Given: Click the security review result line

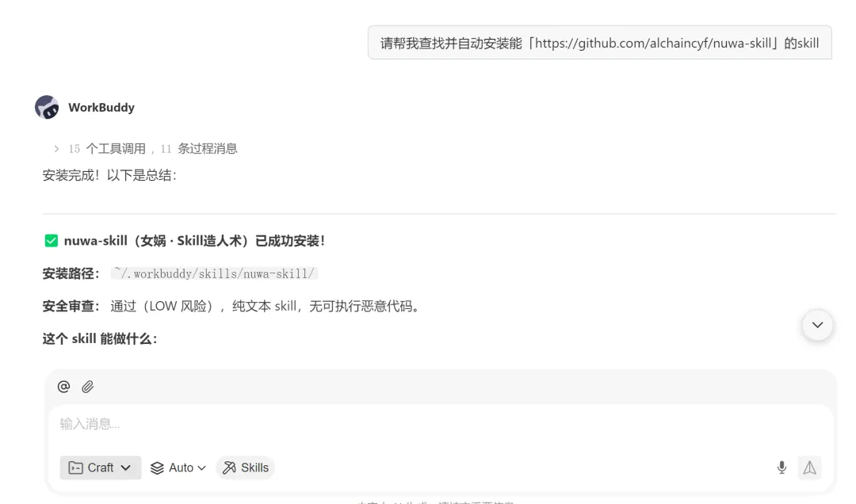Looking at the screenshot, I should pyautogui.click(x=232, y=307).
